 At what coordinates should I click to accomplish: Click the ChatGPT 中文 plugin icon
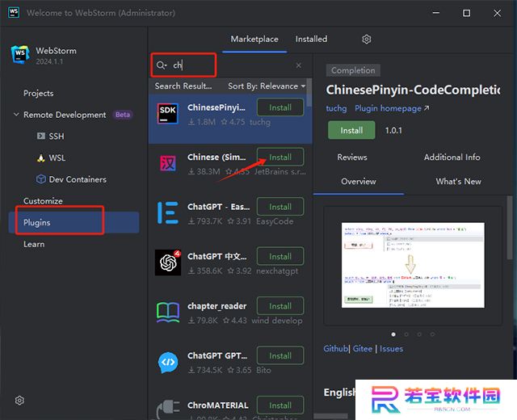tap(168, 262)
